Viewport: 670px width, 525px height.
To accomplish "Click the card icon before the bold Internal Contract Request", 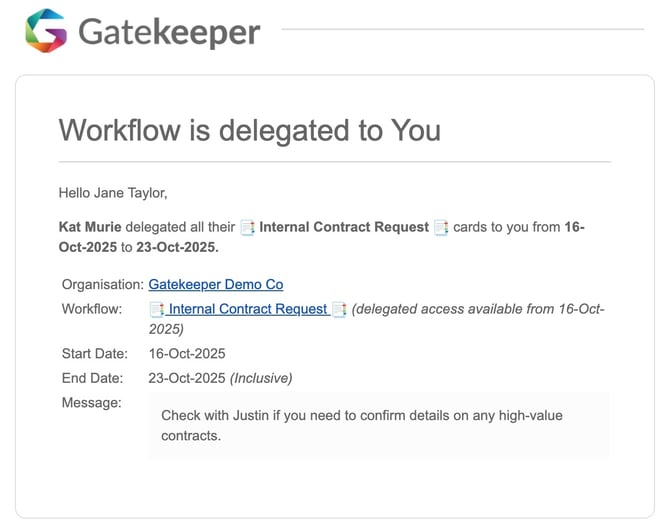I will point(248,227).
